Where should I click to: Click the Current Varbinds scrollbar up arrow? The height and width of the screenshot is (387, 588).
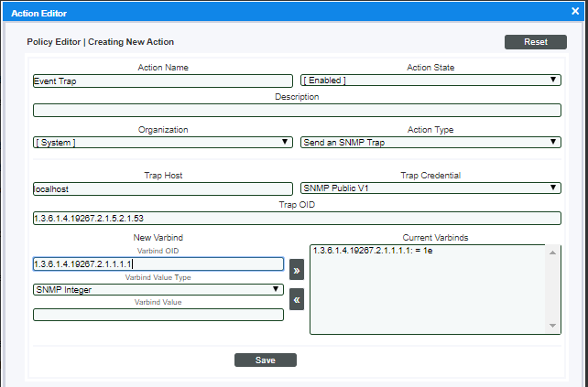[552, 252]
